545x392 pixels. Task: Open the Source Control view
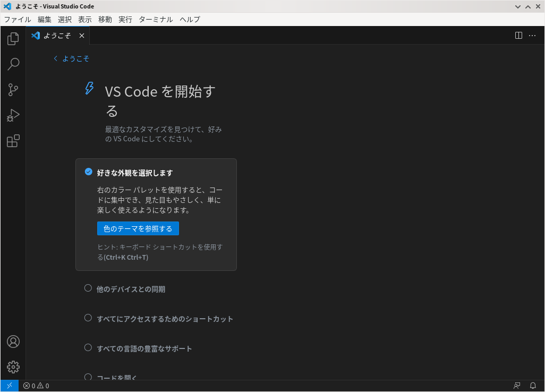[x=13, y=90]
